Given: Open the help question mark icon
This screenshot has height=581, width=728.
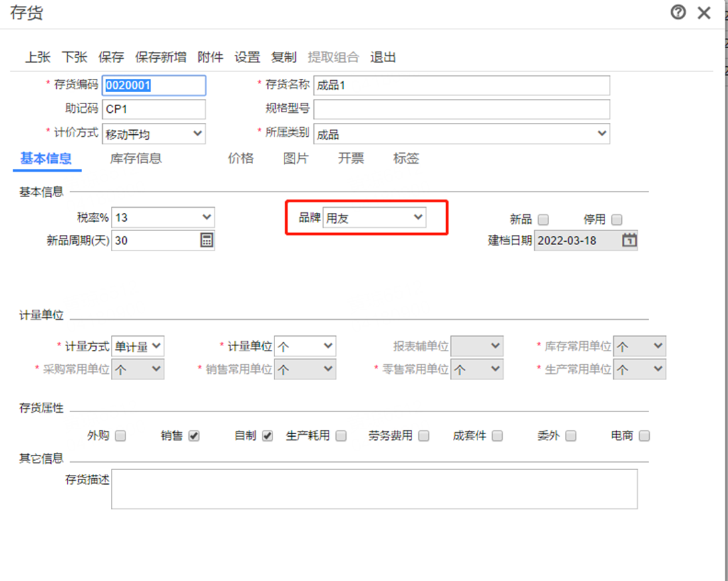Looking at the screenshot, I should (678, 12).
